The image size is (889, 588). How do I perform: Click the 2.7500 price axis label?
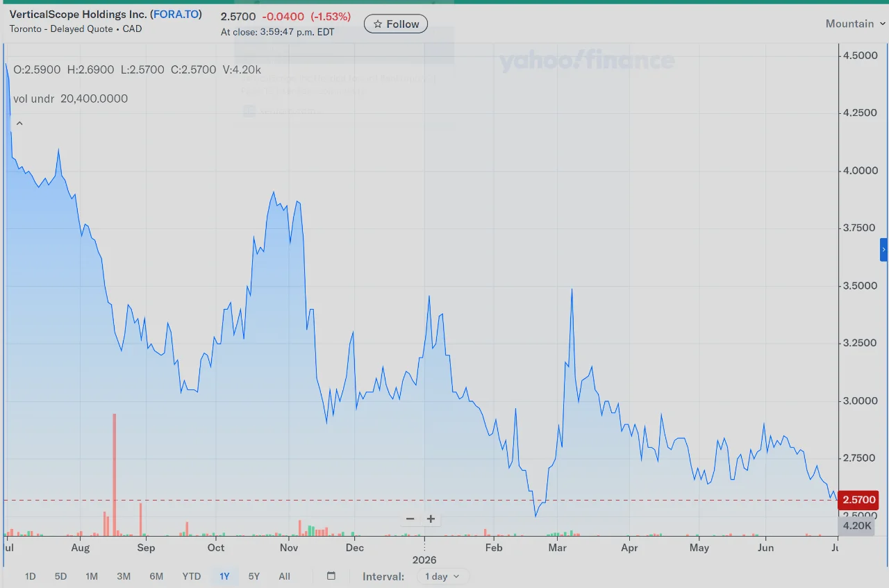(858, 459)
